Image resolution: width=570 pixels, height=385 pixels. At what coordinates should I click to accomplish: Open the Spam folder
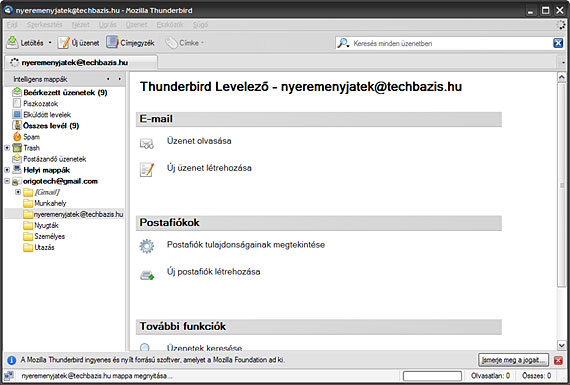pos(27,137)
